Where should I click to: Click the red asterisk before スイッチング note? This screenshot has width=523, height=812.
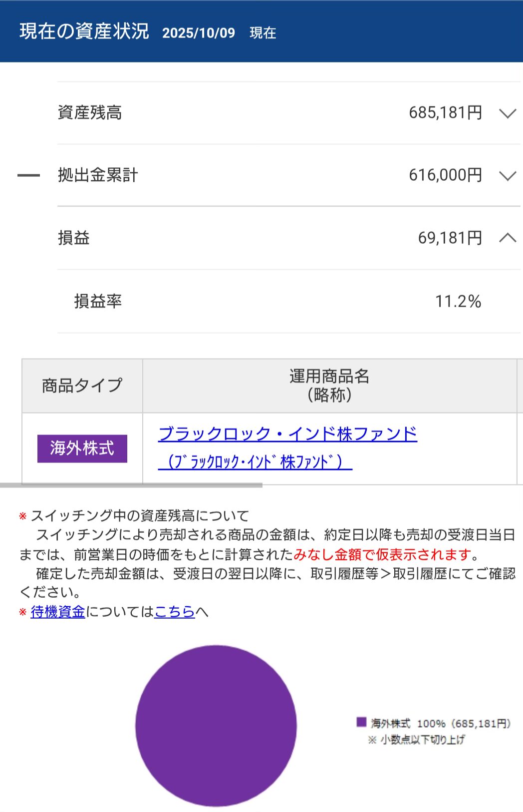pos(22,516)
